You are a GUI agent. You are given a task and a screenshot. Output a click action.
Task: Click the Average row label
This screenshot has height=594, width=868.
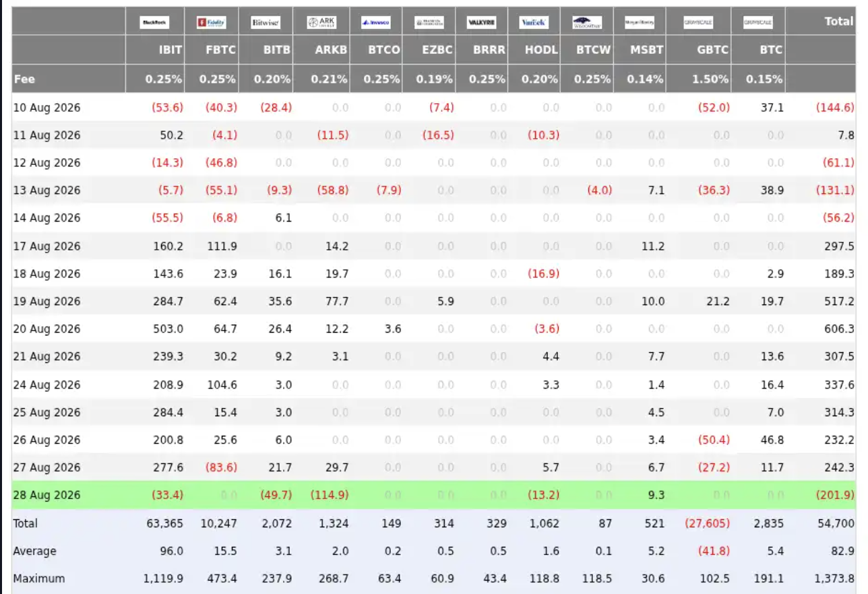(34, 552)
